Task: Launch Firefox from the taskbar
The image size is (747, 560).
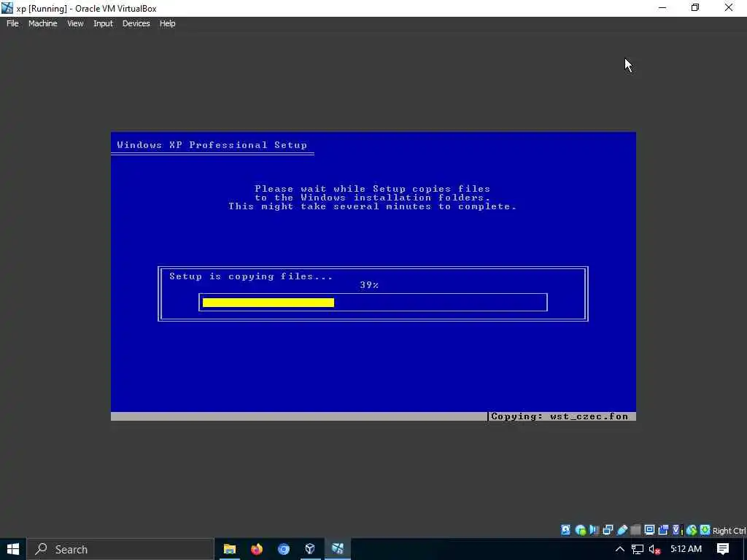Action: (257, 549)
